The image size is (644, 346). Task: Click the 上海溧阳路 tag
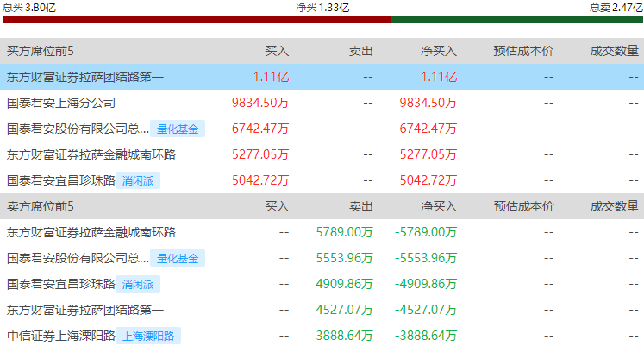pyautogui.click(x=148, y=336)
